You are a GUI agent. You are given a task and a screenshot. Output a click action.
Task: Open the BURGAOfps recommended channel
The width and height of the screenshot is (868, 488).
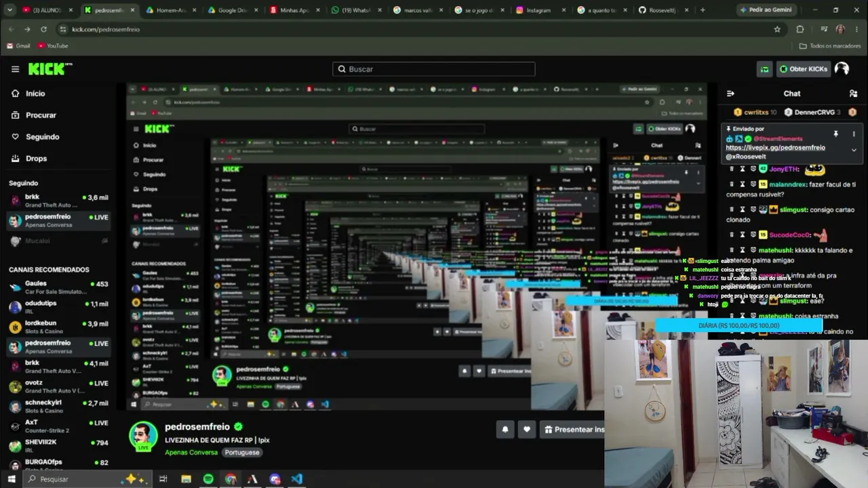pyautogui.click(x=58, y=464)
